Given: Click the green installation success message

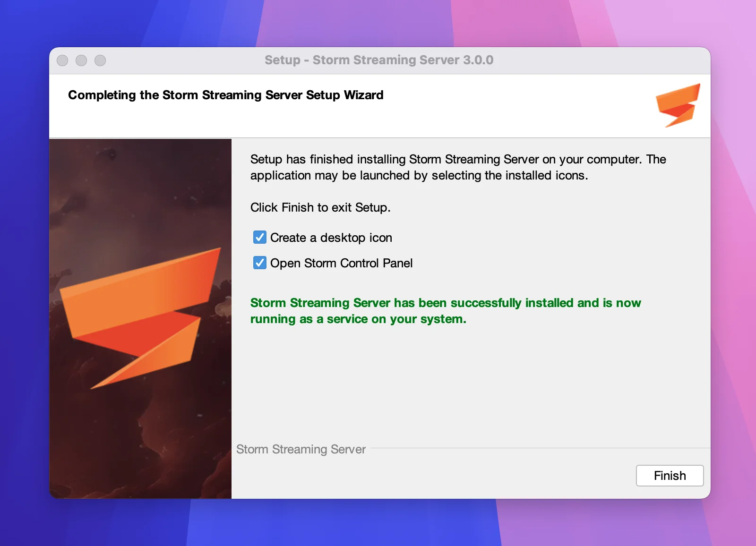Looking at the screenshot, I should [446, 311].
